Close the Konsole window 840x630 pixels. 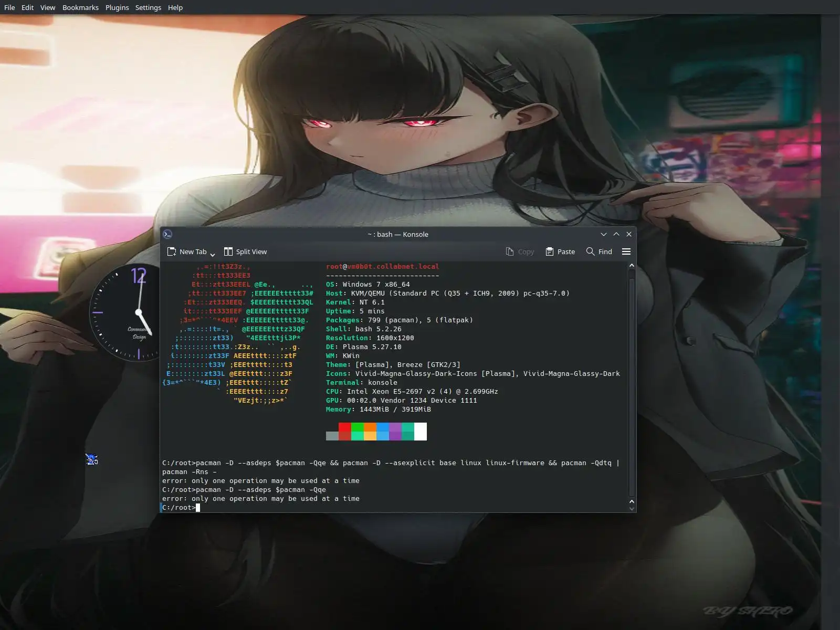(x=629, y=234)
